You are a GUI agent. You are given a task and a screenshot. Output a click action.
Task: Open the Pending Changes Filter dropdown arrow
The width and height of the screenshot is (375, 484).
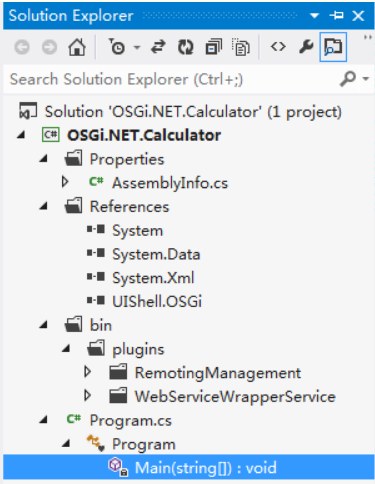137,48
